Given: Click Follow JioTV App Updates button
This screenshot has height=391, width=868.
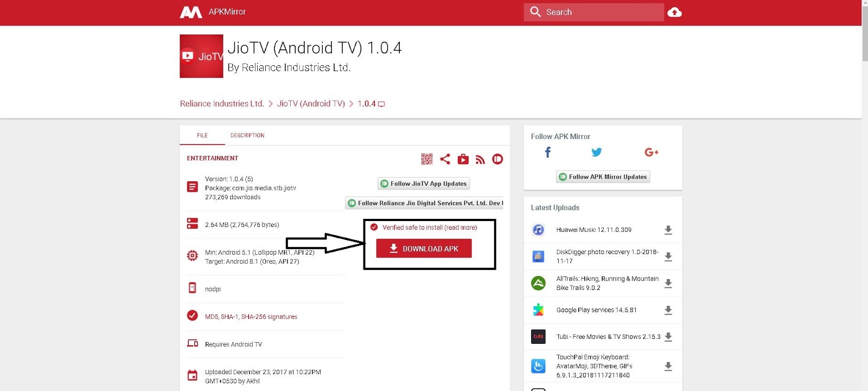Looking at the screenshot, I should point(424,184).
